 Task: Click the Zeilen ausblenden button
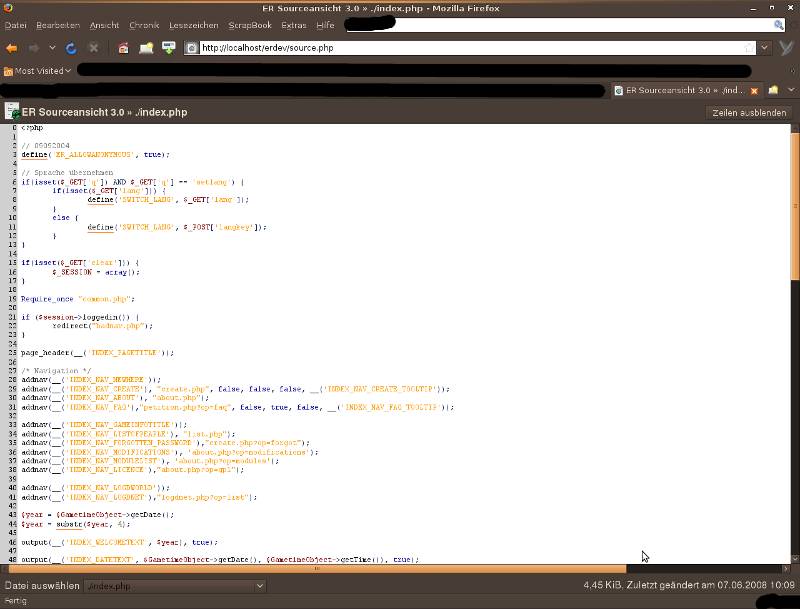click(x=749, y=113)
